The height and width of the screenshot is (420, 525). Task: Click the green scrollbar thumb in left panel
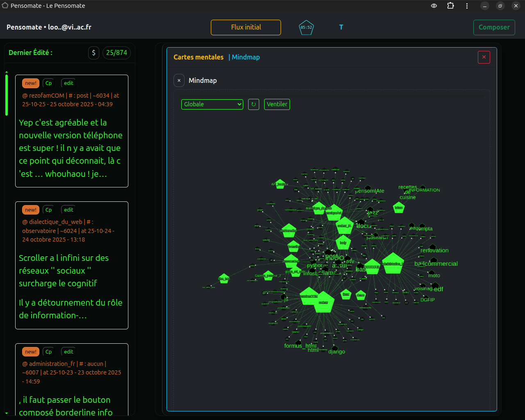7,94
